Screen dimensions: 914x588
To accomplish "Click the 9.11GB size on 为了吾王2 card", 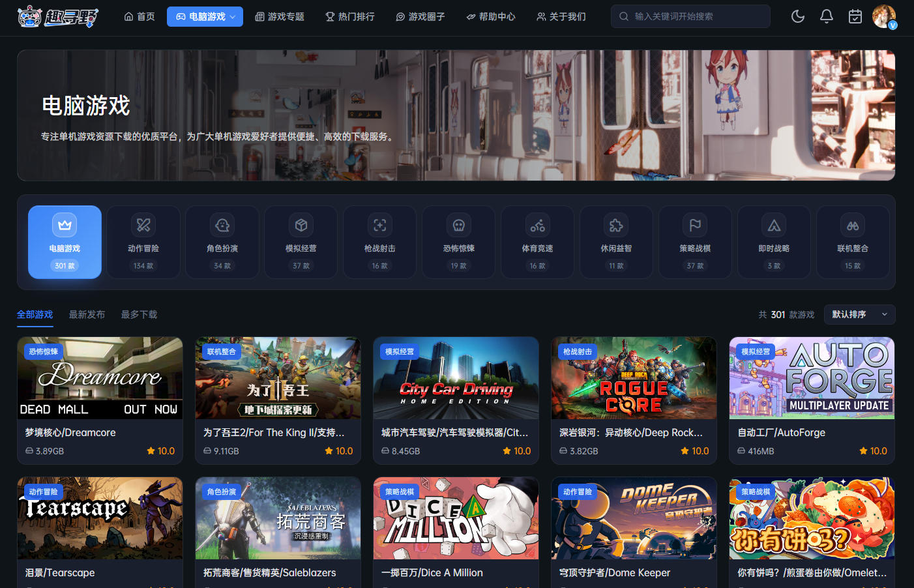I will (221, 451).
